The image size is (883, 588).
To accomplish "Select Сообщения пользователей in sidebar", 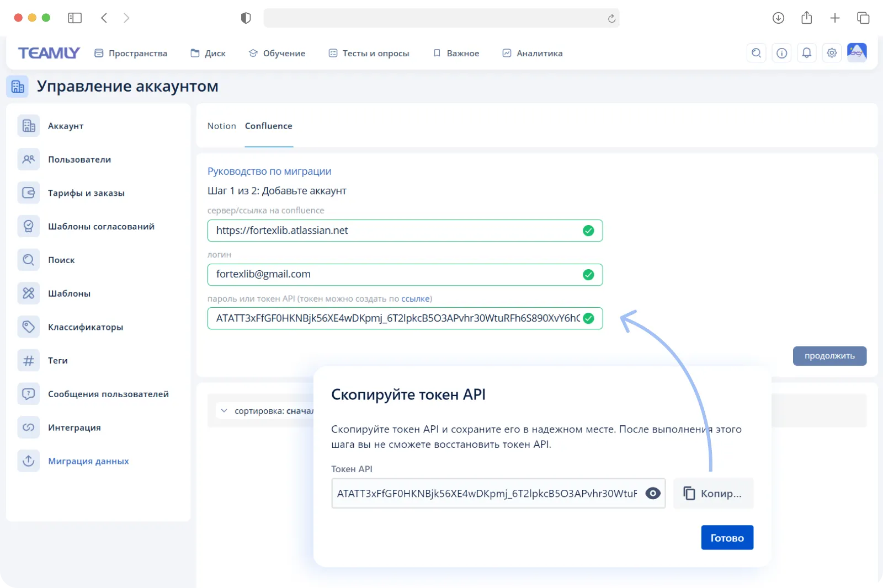I will pos(108,394).
